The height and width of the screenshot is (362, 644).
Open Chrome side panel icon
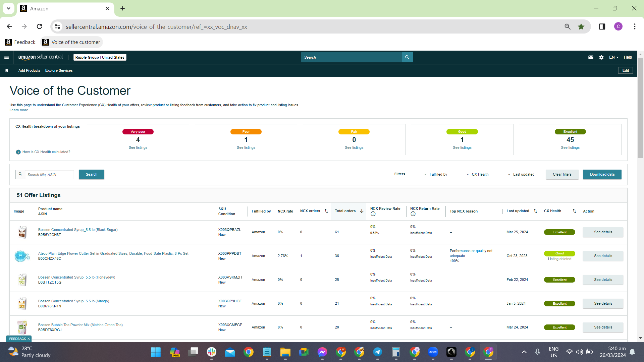click(x=602, y=26)
